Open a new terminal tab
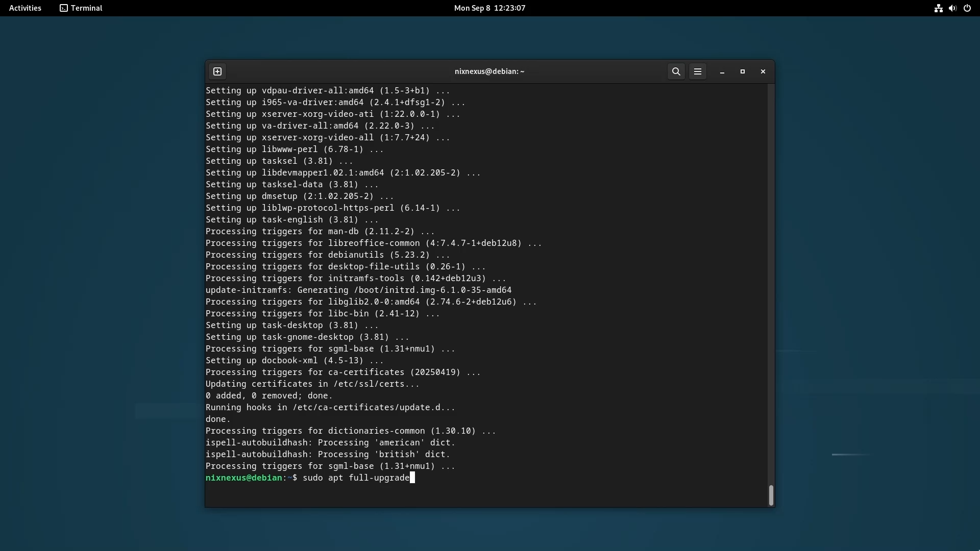This screenshot has width=980, height=551. coord(217,71)
